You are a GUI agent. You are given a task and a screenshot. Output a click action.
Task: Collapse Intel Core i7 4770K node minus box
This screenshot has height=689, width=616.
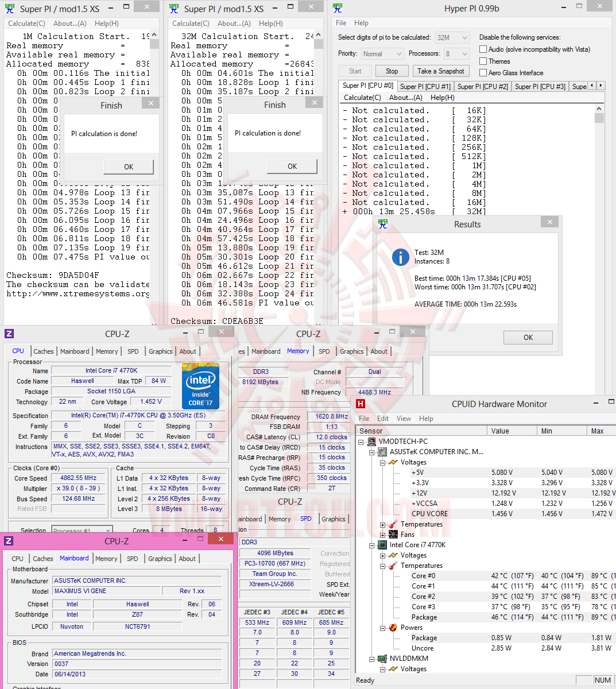click(372, 545)
